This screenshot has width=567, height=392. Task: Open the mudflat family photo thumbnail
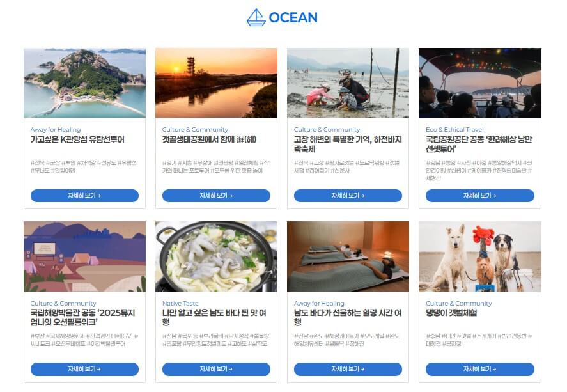pos(348,82)
